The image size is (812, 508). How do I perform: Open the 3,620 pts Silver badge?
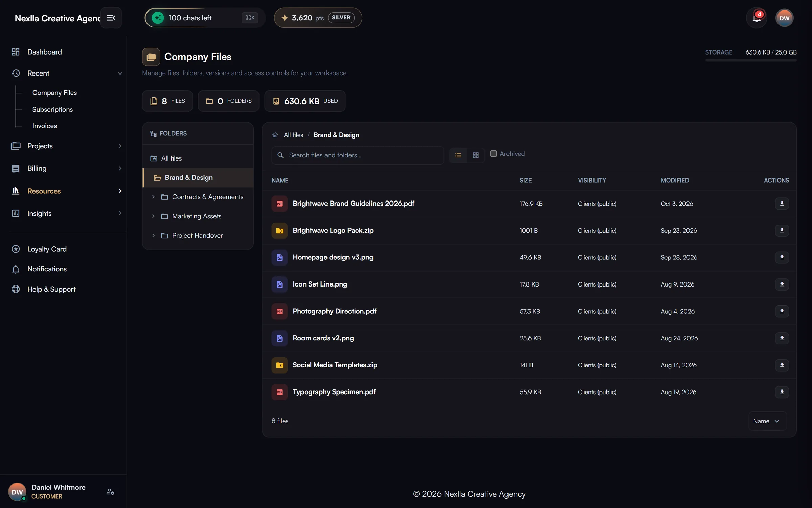[x=318, y=18]
